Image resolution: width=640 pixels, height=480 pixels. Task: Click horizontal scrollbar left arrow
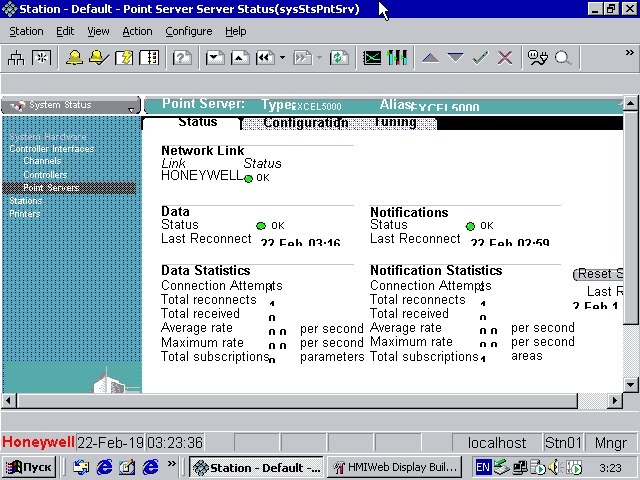click(9, 401)
